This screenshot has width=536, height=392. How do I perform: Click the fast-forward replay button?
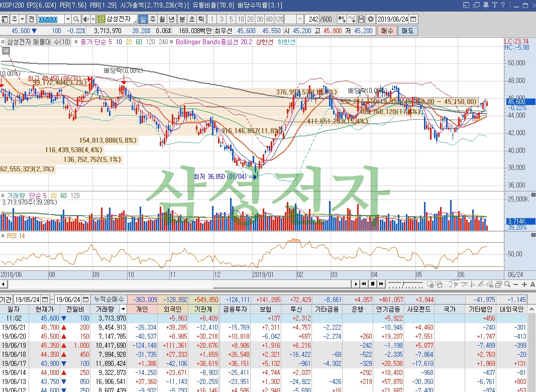pos(381,284)
